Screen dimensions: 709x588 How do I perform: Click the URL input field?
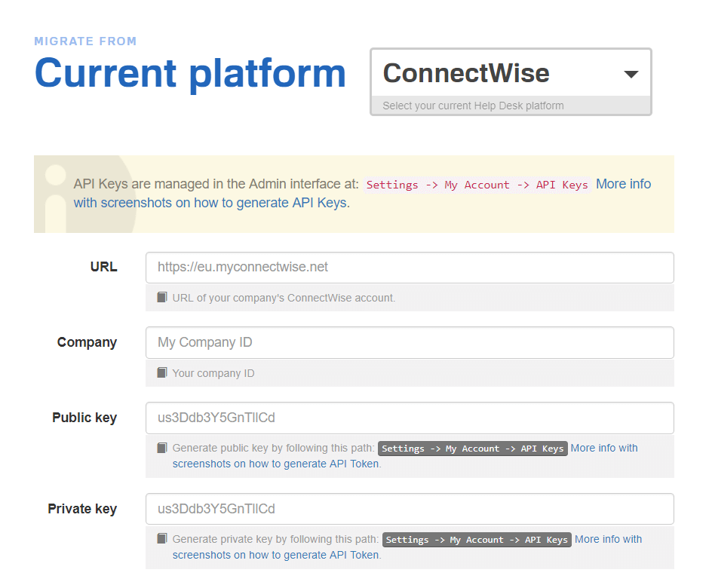pyautogui.click(x=410, y=267)
